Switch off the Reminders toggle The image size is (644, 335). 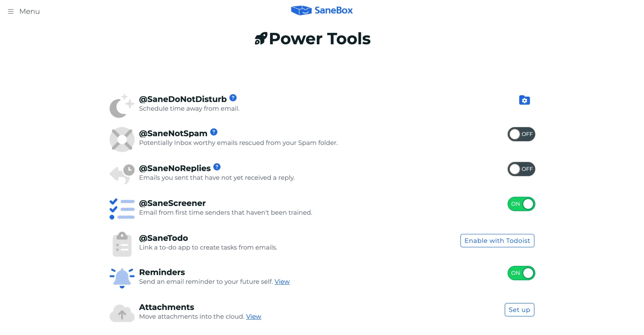tap(521, 273)
